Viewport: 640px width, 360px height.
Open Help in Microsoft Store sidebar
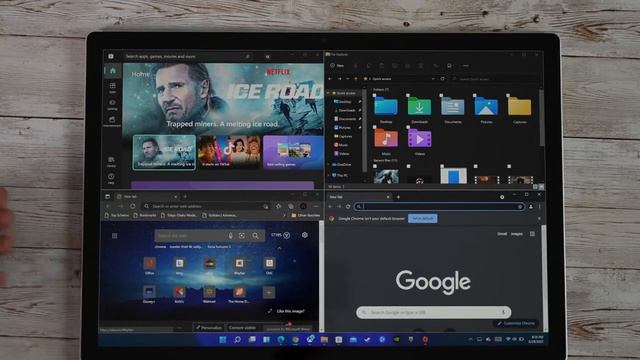(111, 178)
